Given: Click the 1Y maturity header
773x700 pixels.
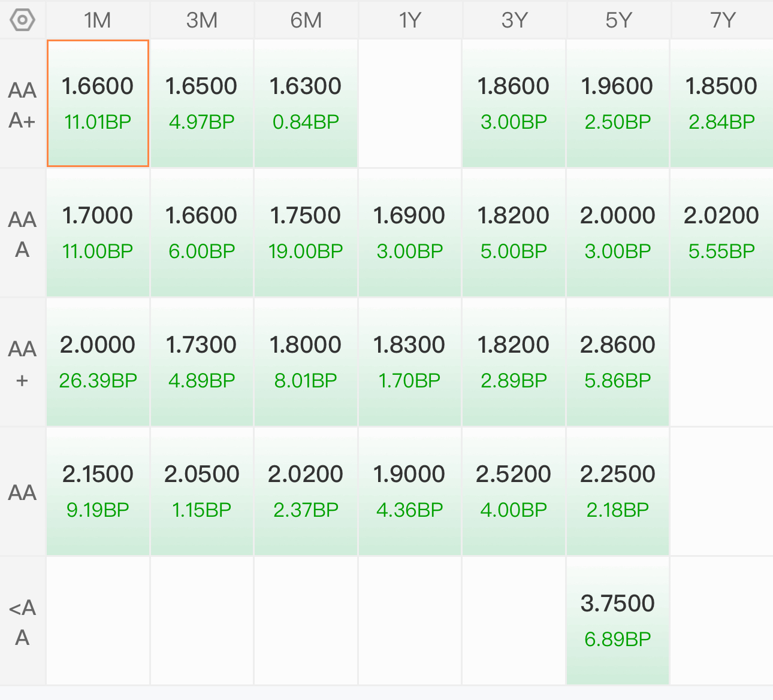Looking at the screenshot, I should click(x=410, y=20).
